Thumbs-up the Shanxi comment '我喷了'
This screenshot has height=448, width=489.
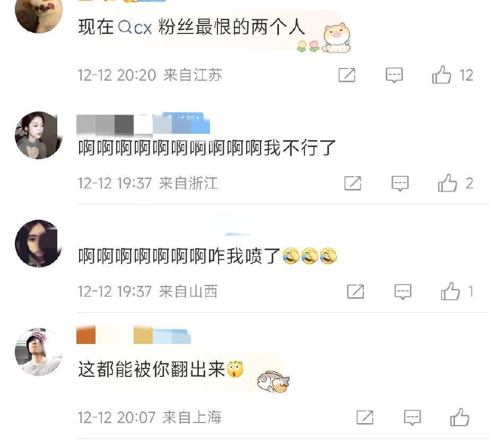coord(450,291)
